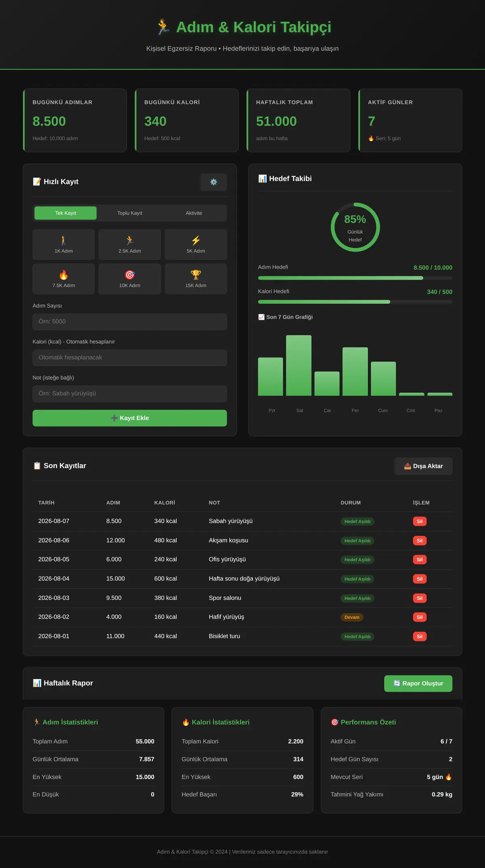Click the Bugünkü Kalori stat card

(x=187, y=120)
